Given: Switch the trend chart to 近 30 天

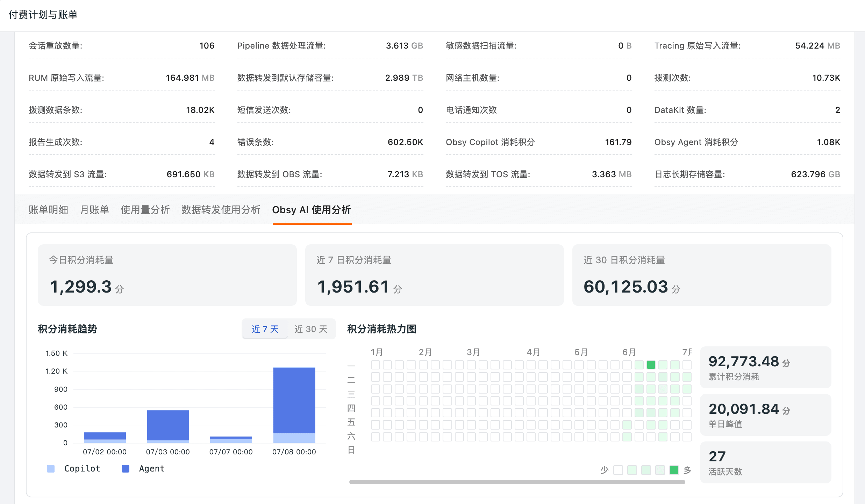Looking at the screenshot, I should pos(311,329).
